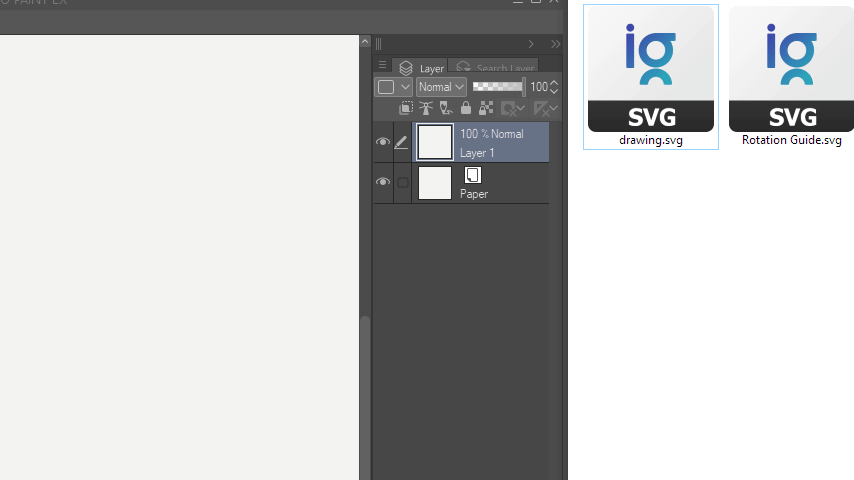Set as Reference Layer lighthouse icon
This screenshot has width=854, height=480.
[x=425, y=108]
